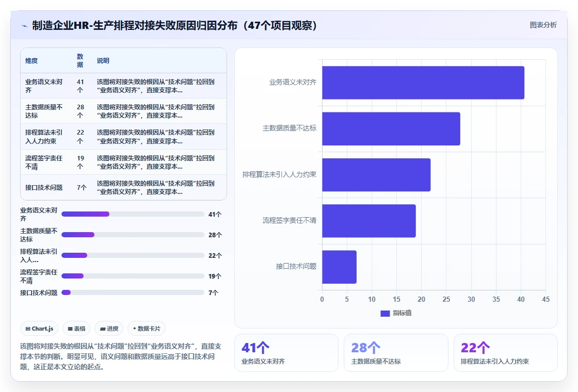Select the 表格 tag chip
578x392 pixels.
[x=77, y=329]
